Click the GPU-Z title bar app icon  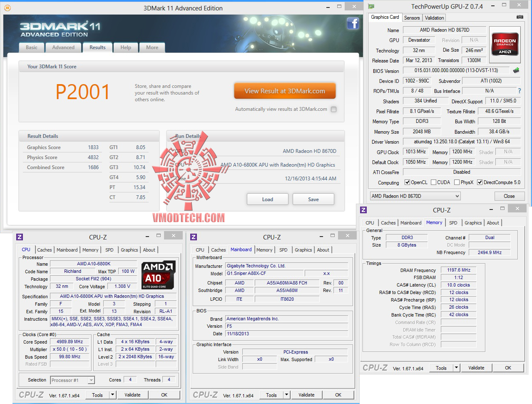point(371,6)
